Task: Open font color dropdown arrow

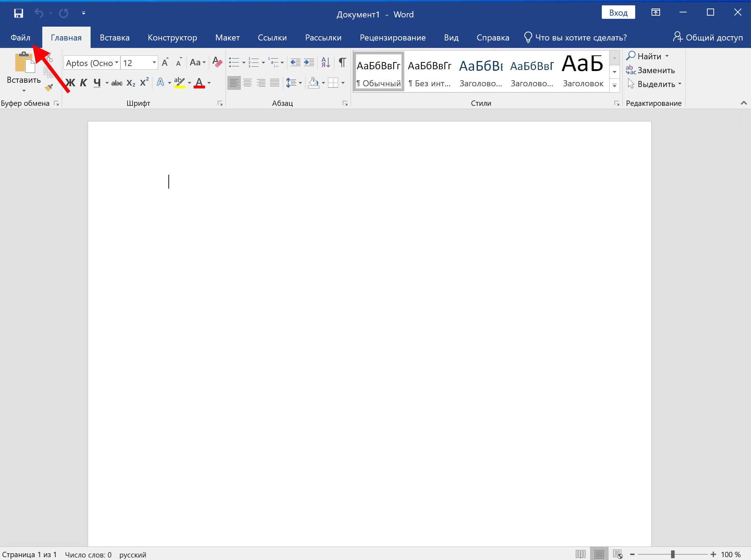Action: point(209,83)
